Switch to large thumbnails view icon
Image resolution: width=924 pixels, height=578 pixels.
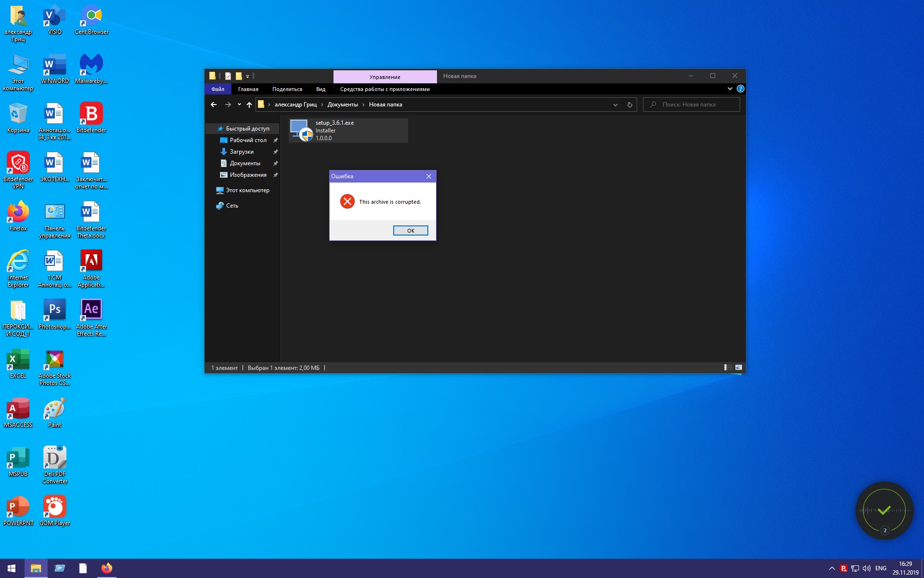click(x=739, y=368)
